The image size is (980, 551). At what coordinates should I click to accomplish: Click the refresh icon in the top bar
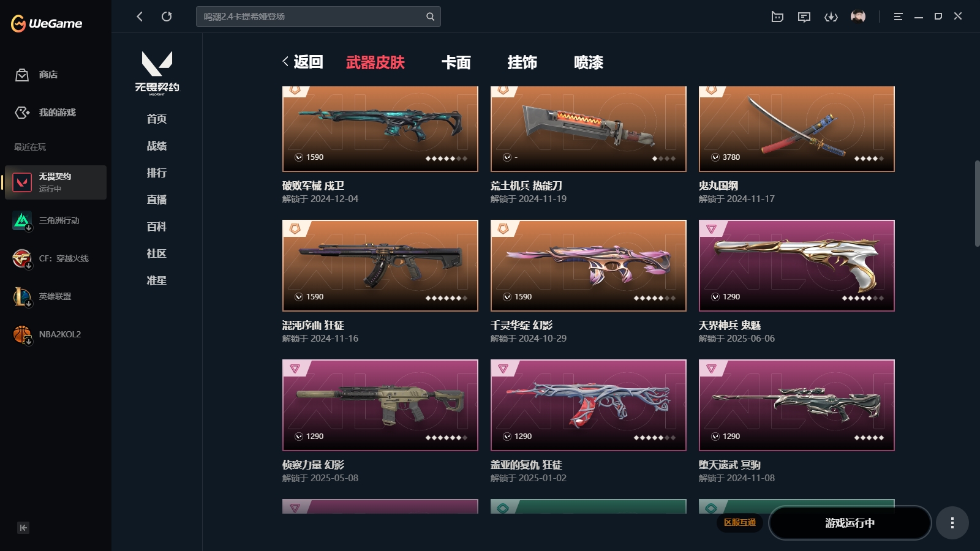(167, 17)
